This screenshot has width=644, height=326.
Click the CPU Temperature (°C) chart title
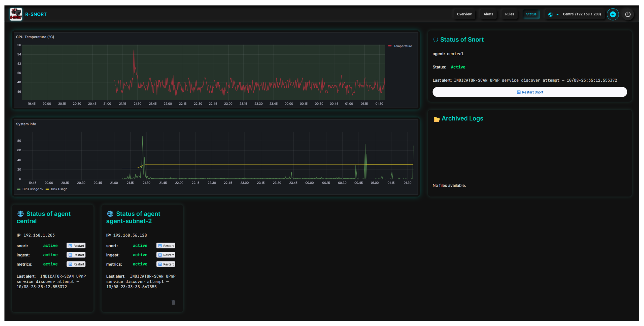click(35, 37)
